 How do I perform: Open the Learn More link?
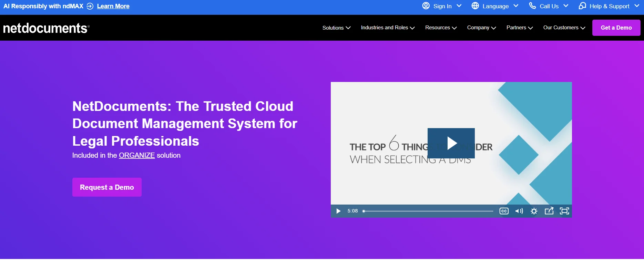(x=113, y=6)
